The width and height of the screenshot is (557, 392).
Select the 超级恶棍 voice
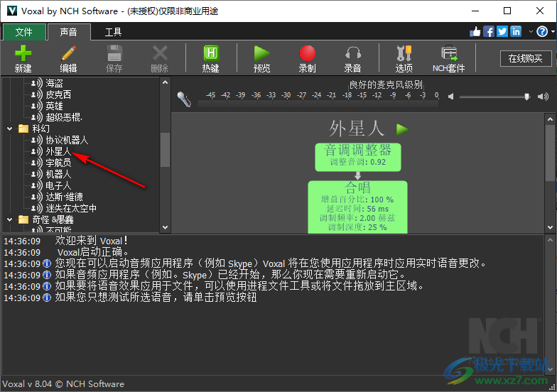(x=64, y=118)
